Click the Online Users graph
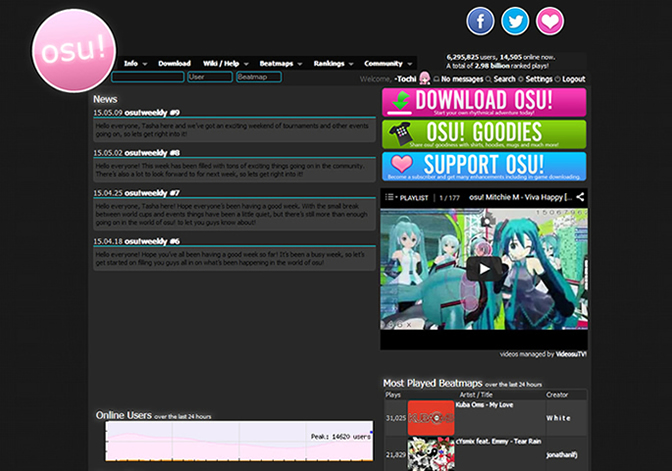 coord(239,441)
